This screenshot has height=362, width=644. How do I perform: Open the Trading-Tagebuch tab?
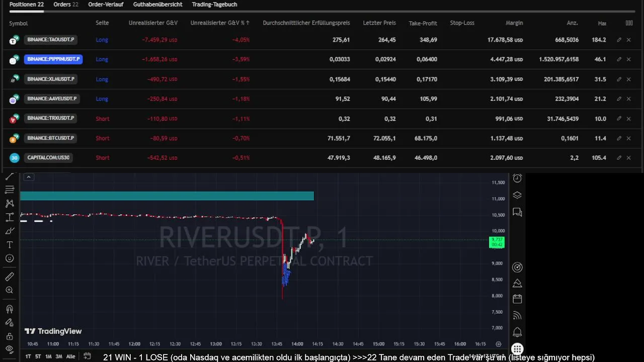[x=214, y=5]
